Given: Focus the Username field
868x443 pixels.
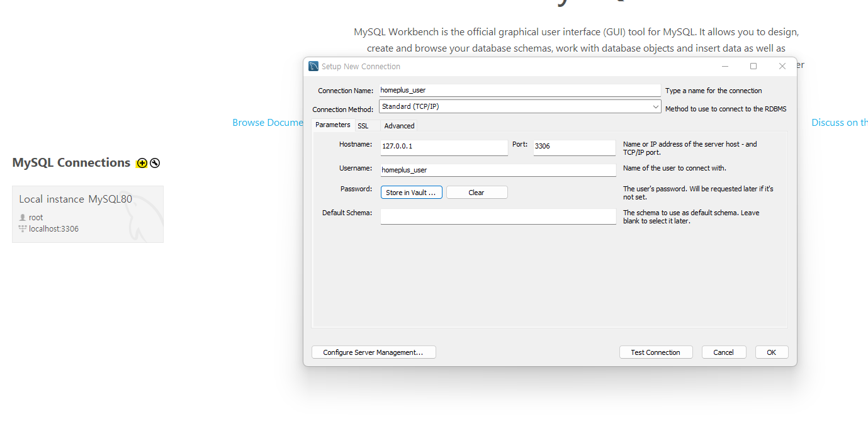Looking at the screenshot, I should coord(498,170).
